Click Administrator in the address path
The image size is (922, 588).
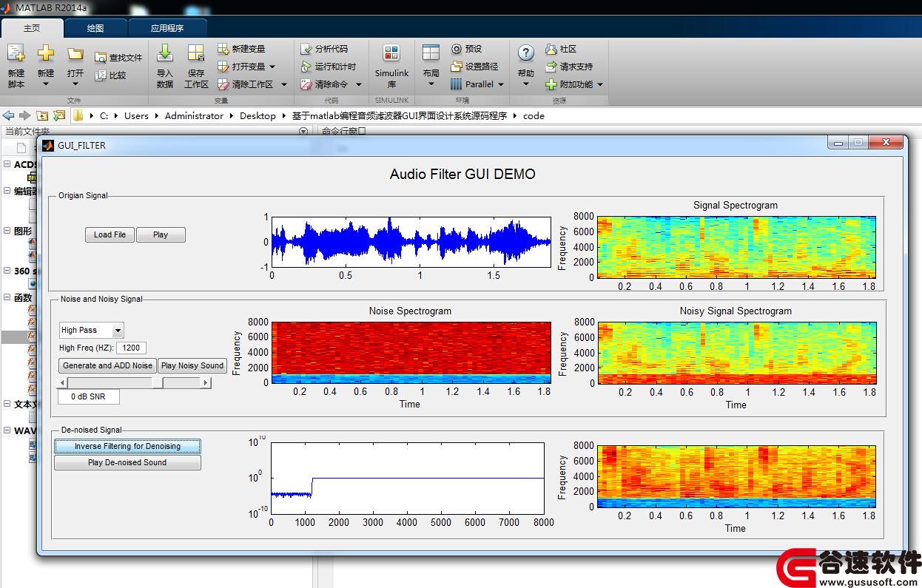194,115
